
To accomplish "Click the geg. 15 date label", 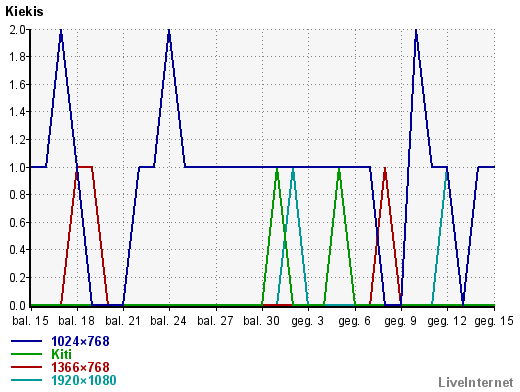I will tap(494, 321).
